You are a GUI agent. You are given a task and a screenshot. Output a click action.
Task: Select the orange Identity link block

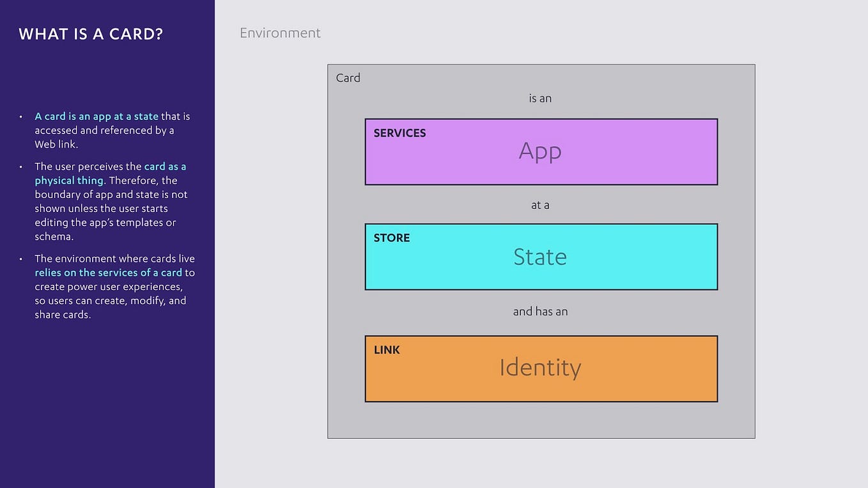541,368
